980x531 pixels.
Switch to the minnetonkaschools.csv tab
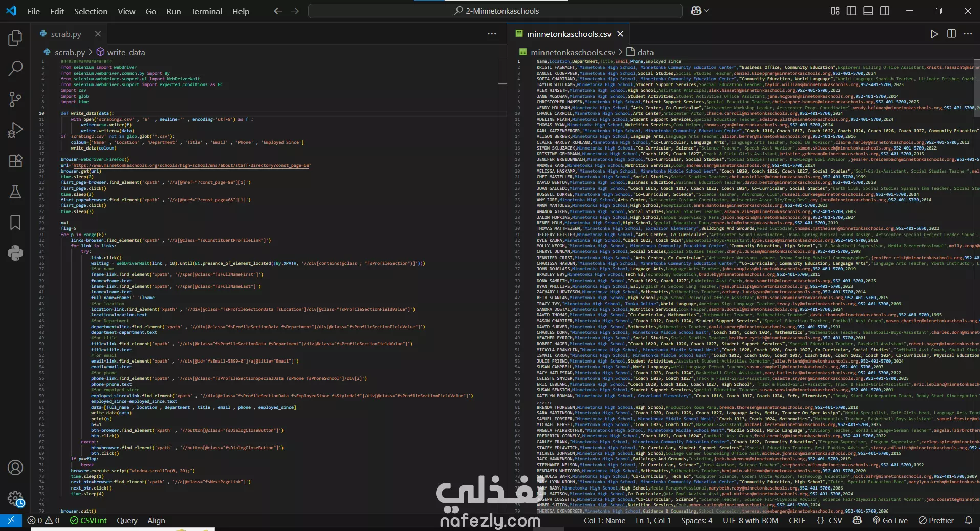click(569, 34)
